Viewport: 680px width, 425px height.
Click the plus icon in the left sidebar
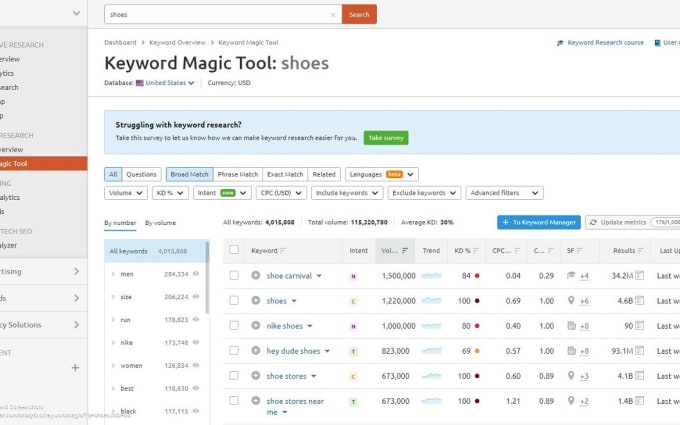click(75, 368)
